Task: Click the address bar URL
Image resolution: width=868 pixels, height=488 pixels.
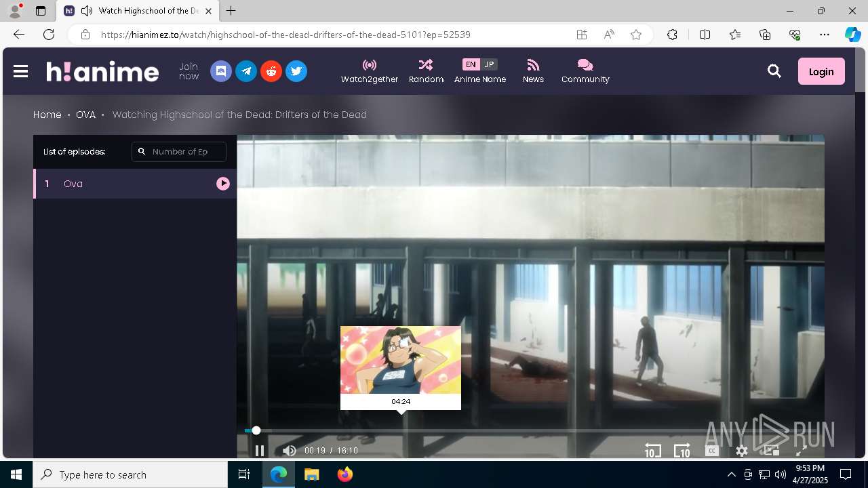Action: tap(285, 35)
